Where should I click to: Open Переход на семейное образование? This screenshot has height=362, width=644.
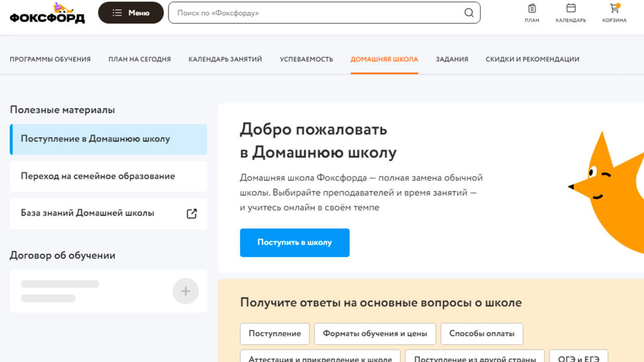108,176
